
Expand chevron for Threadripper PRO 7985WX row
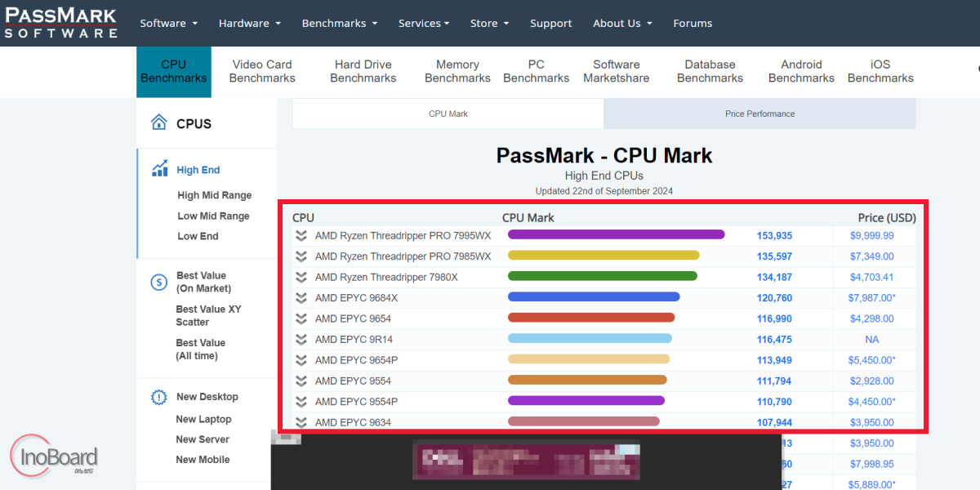coord(301,256)
